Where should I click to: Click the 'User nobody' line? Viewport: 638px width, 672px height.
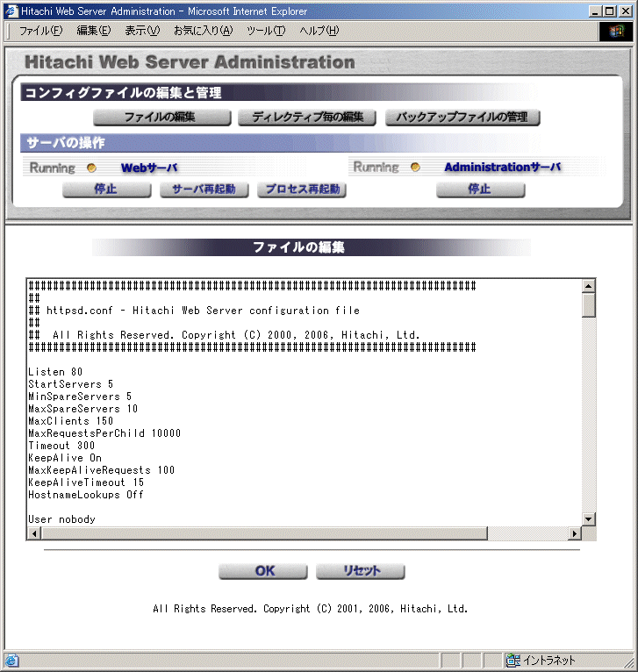[x=61, y=519]
